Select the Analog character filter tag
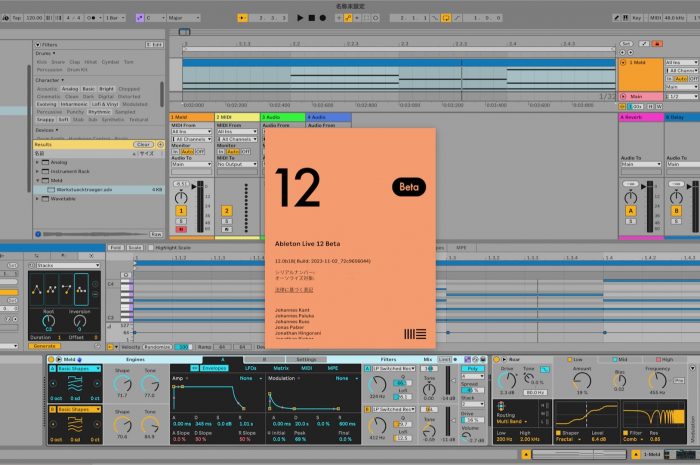 [x=70, y=89]
